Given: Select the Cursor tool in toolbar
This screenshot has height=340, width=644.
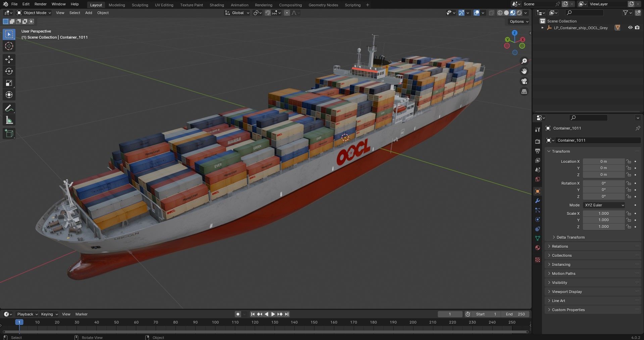Looking at the screenshot, I should tap(9, 46).
